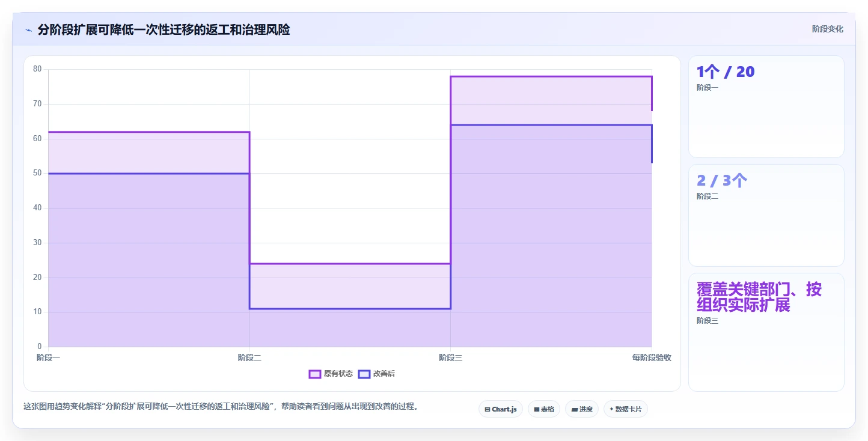Click the y-axis value 80
Viewport: 868px width, 441px height.
(37, 69)
